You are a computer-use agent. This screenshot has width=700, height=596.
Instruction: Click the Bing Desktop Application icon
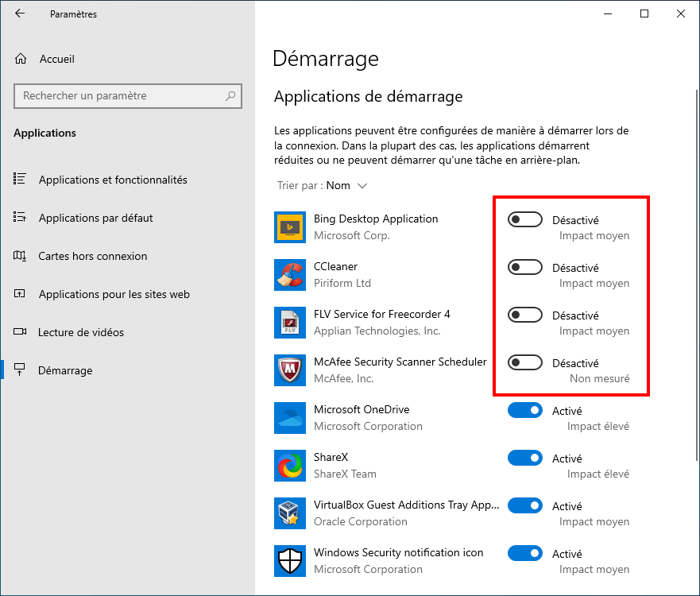(290, 227)
